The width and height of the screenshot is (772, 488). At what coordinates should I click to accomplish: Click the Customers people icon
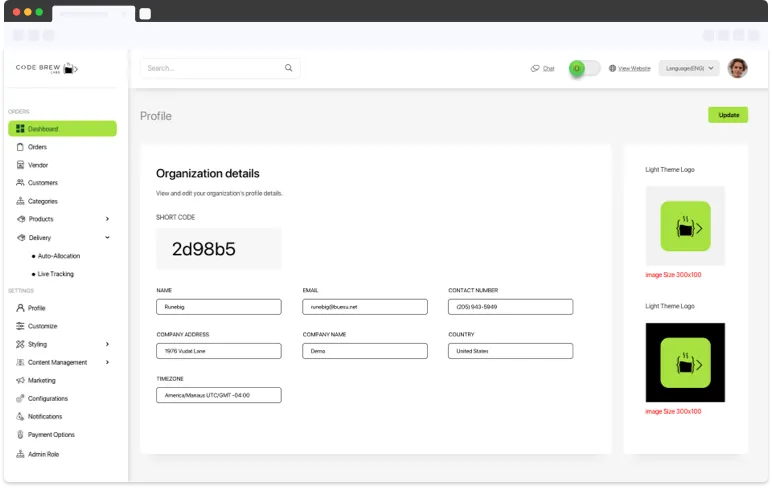point(20,183)
